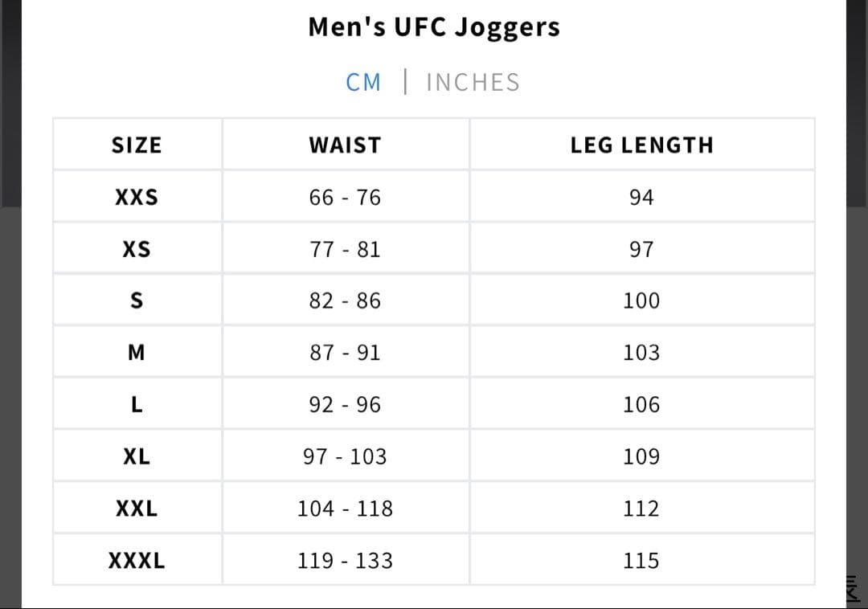The width and height of the screenshot is (868, 609).
Task: Select the WAIST column header
Action: tap(345, 145)
